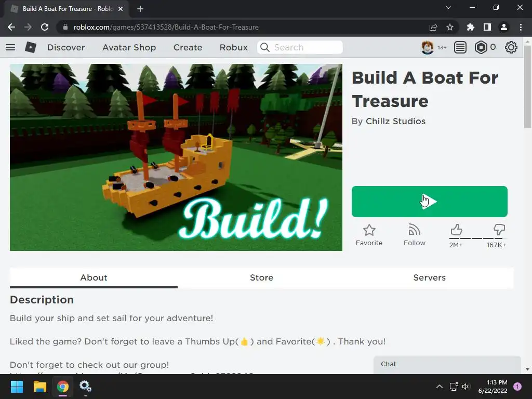The width and height of the screenshot is (532, 399).
Task: Click the share page icon
Action: [433, 27]
